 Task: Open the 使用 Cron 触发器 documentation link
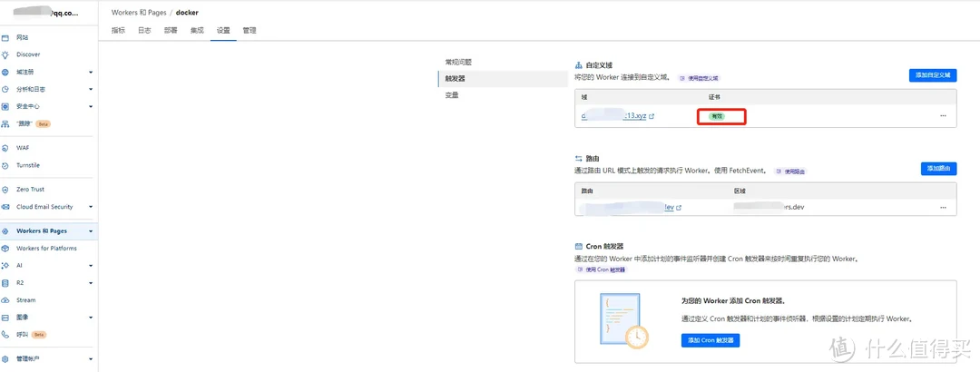point(601,269)
